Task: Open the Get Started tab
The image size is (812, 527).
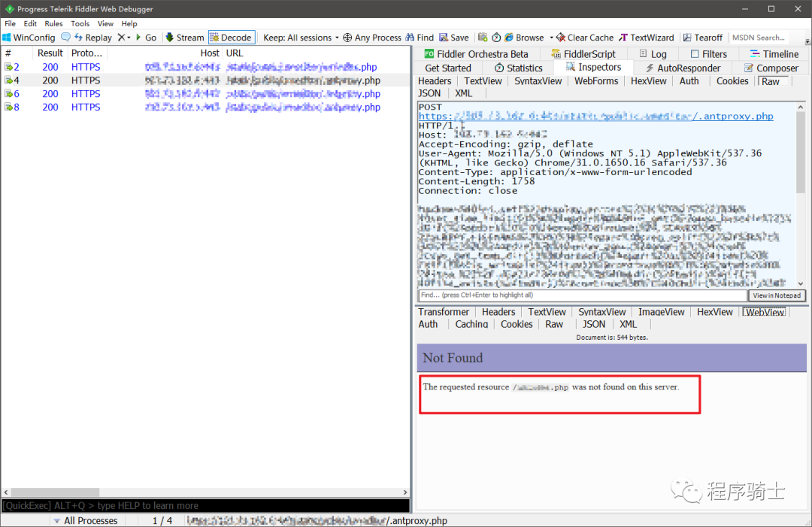Action: click(448, 68)
